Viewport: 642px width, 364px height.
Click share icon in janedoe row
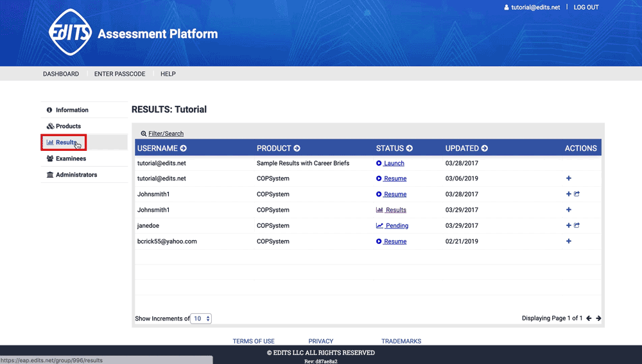tap(577, 225)
